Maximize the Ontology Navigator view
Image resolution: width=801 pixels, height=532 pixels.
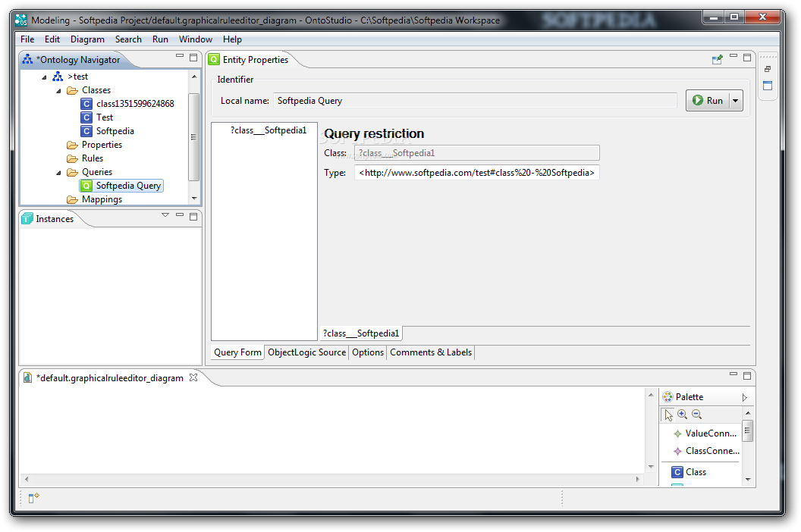[193, 58]
